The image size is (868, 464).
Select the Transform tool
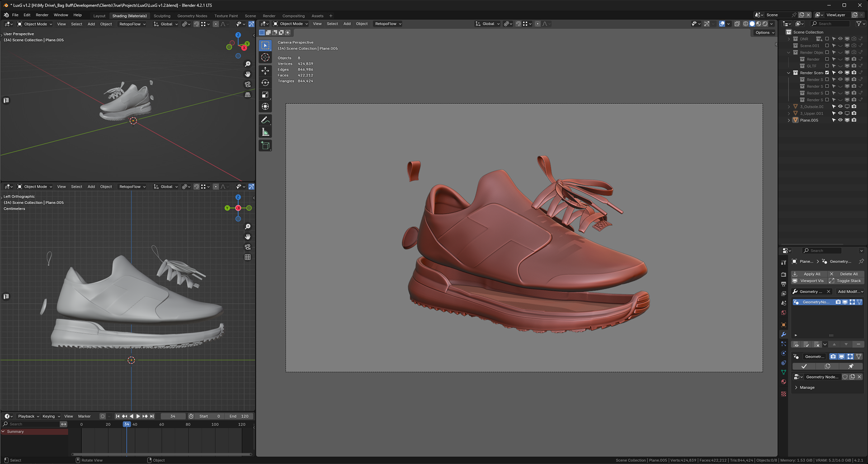point(265,107)
